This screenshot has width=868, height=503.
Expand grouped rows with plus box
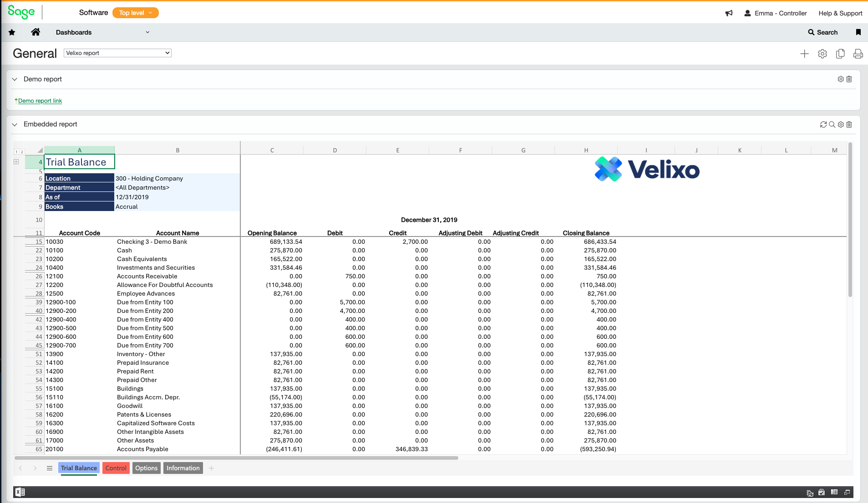click(x=16, y=162)
